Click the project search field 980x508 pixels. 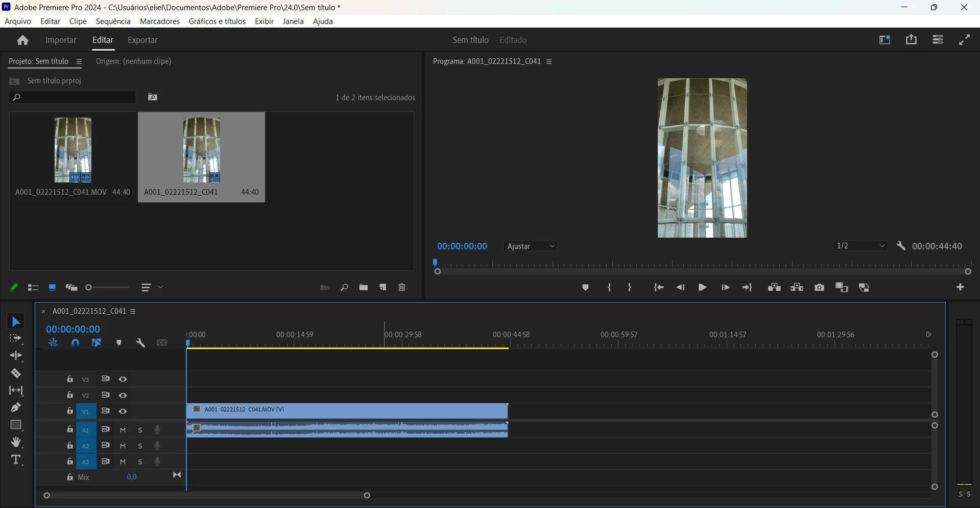coord(73,98)
